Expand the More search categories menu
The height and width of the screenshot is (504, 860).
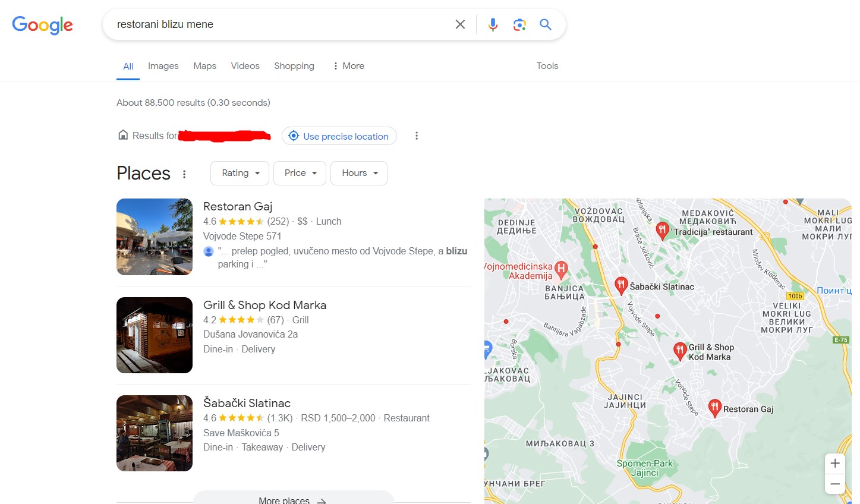coord(348,66)
